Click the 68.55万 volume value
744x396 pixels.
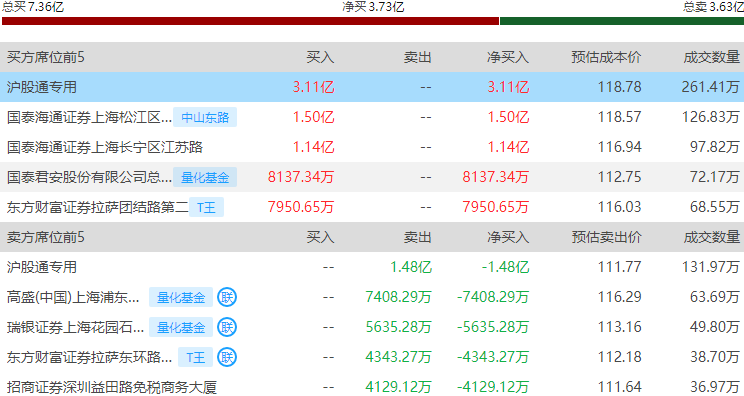(x=715, y=207)
